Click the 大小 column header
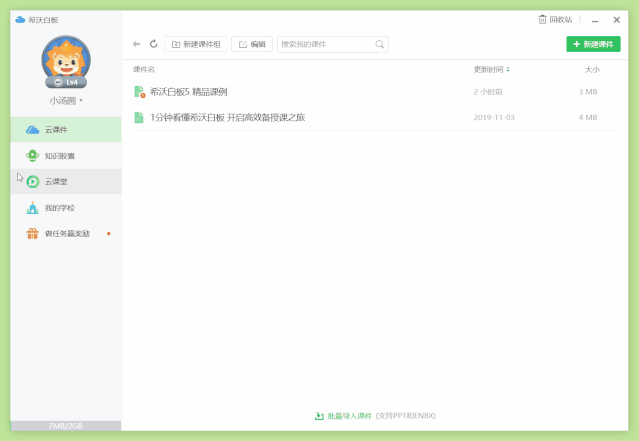 592,70
